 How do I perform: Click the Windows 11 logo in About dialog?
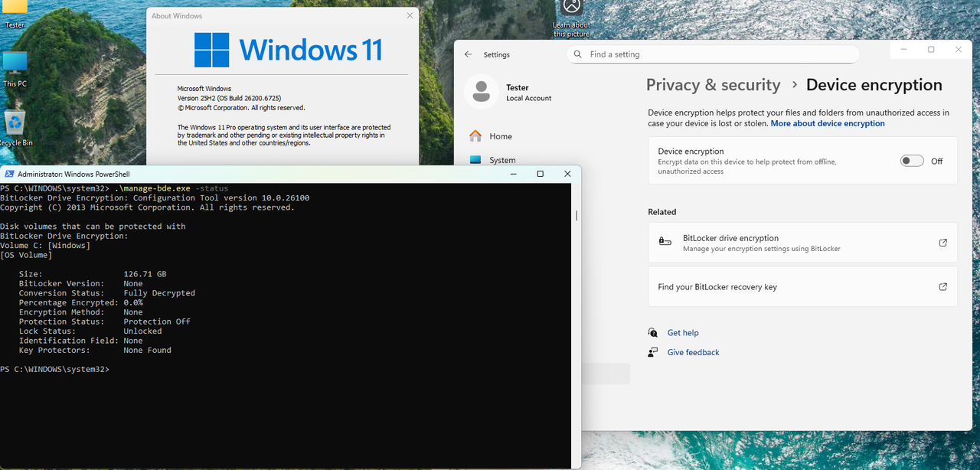(287, 50)
